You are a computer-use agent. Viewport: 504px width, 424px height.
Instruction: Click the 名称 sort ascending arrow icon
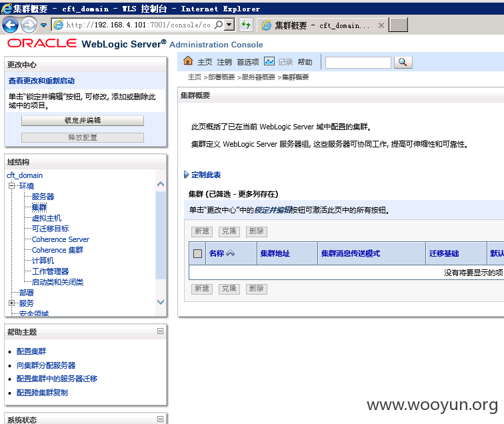point(231,253)
